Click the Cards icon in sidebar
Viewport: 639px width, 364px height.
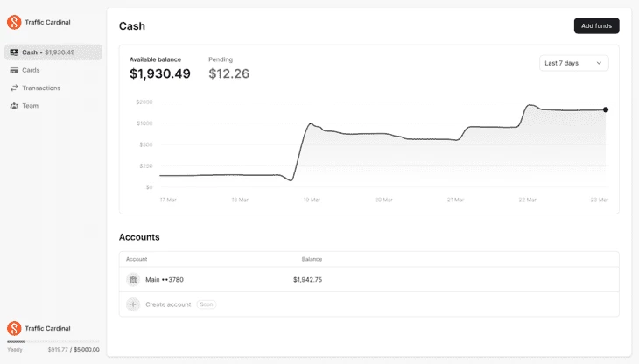click(14, 70)
